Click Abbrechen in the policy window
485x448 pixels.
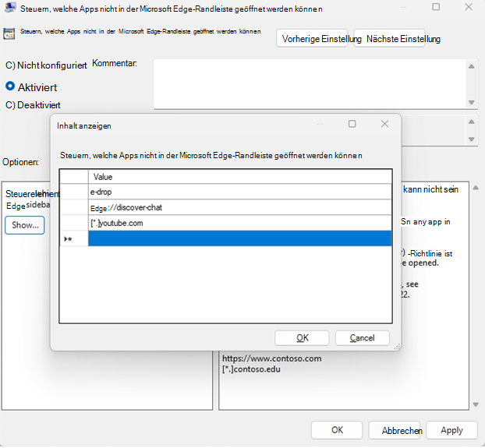(395, 430)
